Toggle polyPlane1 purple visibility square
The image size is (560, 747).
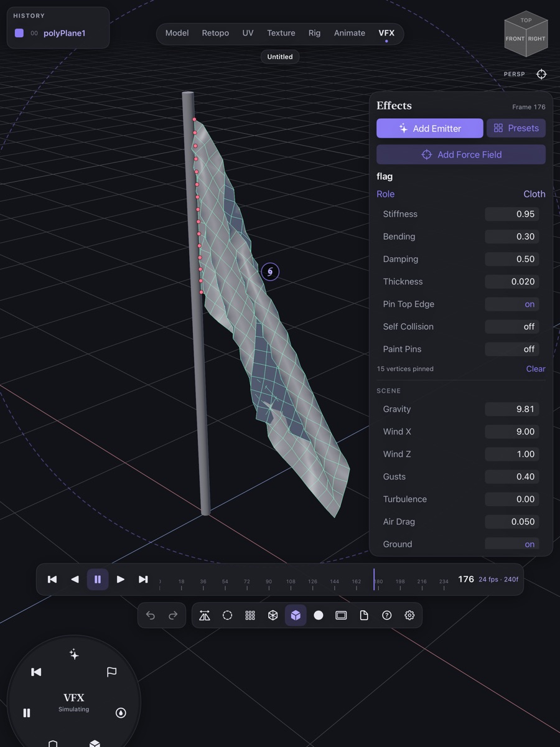pos(19,33)
